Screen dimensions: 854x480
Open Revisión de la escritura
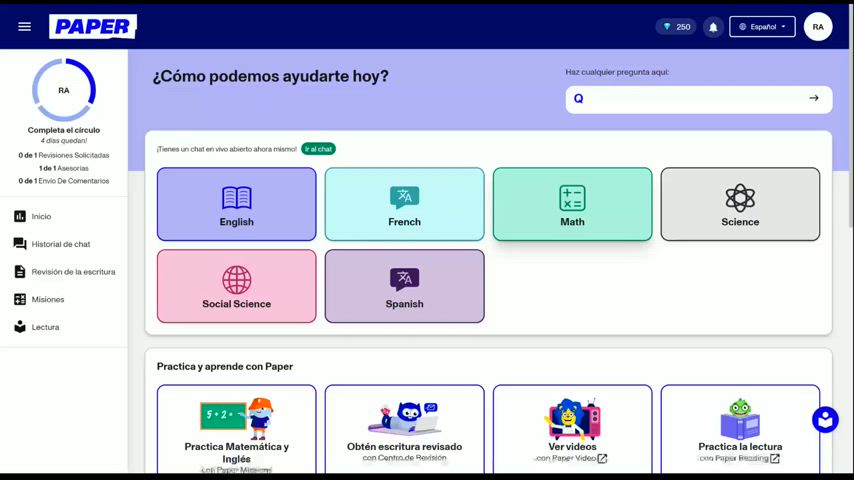(64, 272)
